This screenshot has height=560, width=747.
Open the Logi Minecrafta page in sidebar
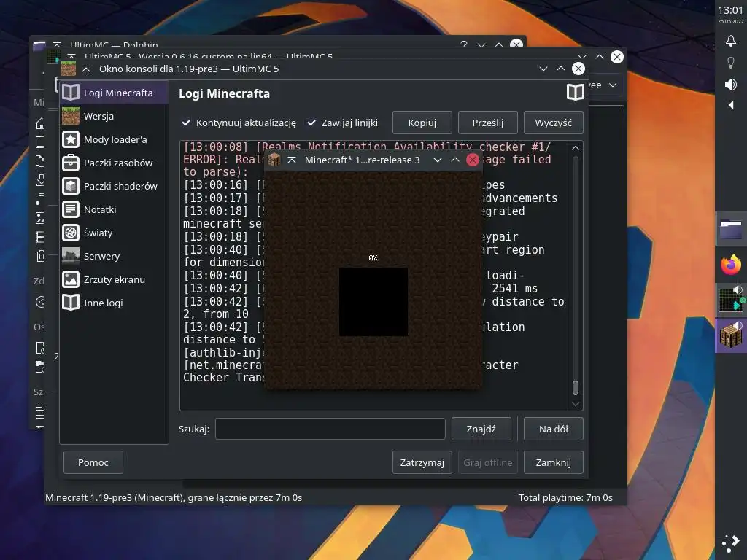click(x=114, y=93)
